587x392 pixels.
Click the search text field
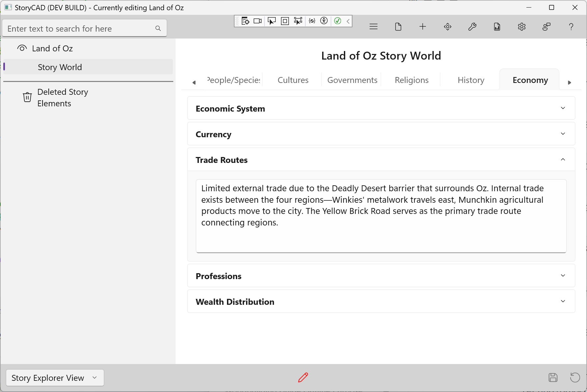79,29
